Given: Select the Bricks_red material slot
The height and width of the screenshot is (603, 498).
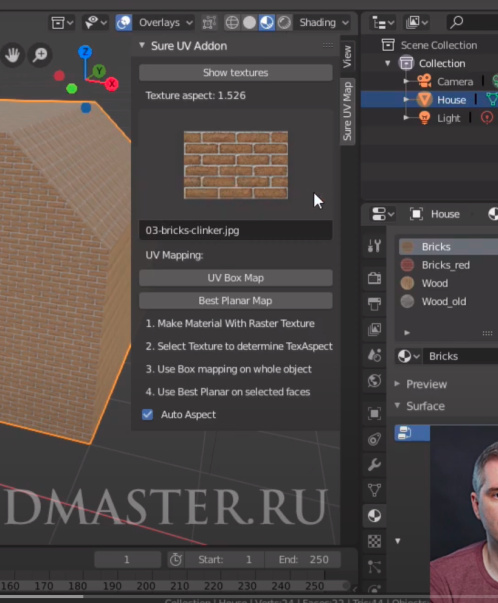Looking at the screenshot, I should coord(448,265).
